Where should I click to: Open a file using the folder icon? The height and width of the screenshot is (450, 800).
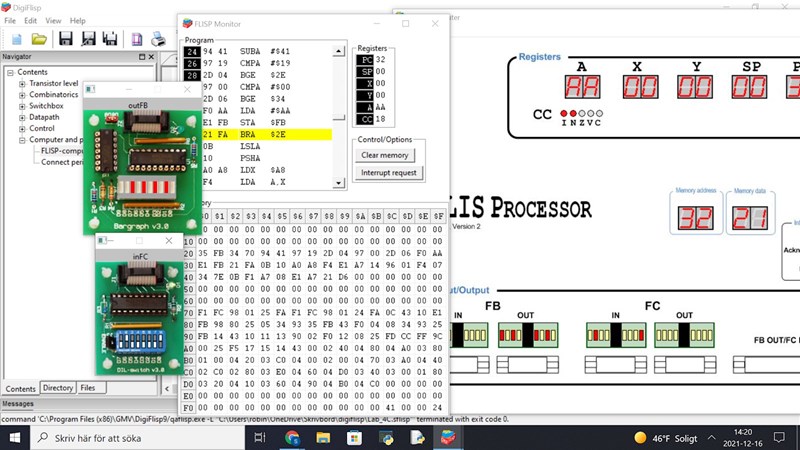pyautogui.click(x=39, y=39)
